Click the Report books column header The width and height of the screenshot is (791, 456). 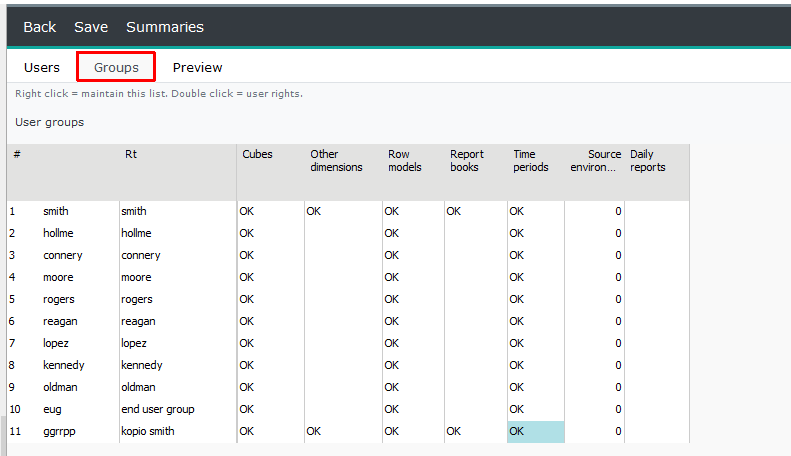coord(467,160)
